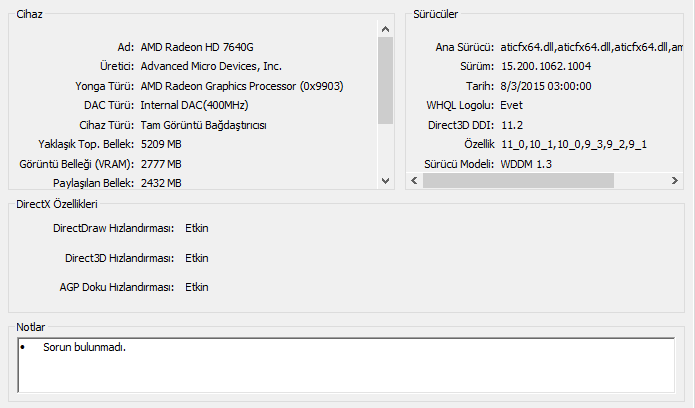Image resolution: width=695 pixels, height=408 pixels.
Task: Click the 'Internal DAC(400MHz)' value
Action: (195, 105)
